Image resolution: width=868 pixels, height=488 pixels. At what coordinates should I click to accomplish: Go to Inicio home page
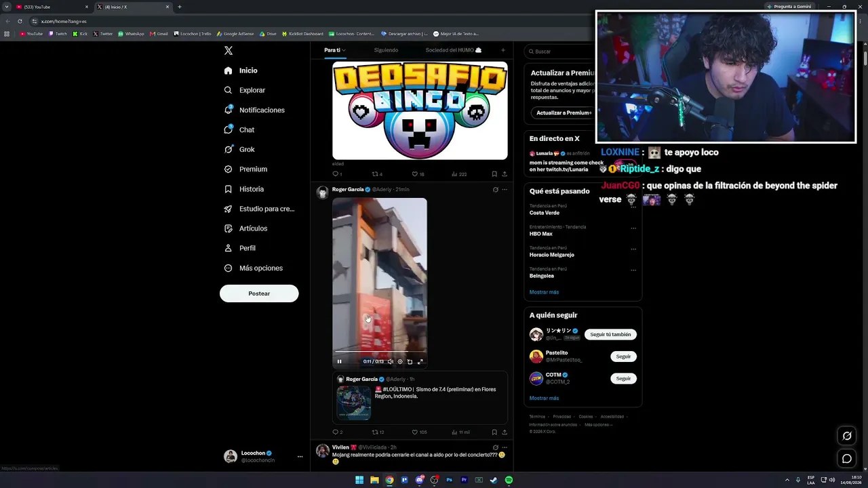click(241, 70)
